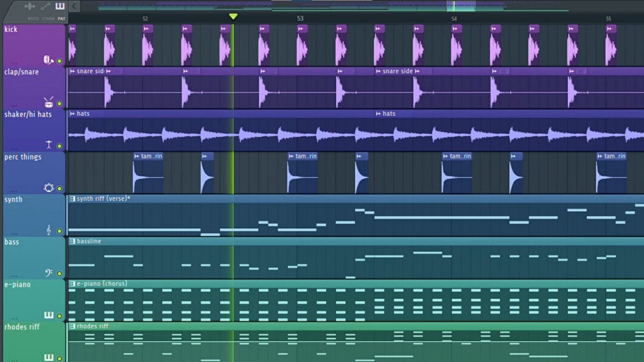
Task: Switch to the CHAN tab
Action: click(x=48, y=19)
